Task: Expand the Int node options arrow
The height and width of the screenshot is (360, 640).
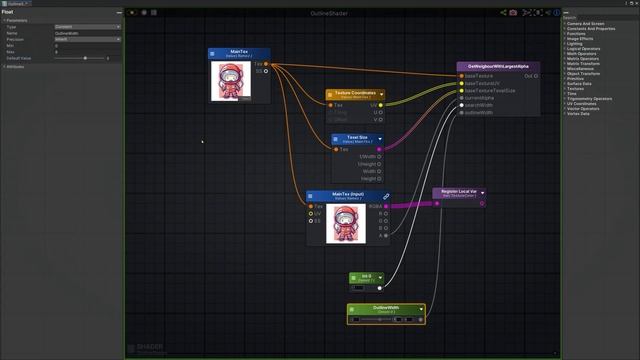Action: [380, 278]
